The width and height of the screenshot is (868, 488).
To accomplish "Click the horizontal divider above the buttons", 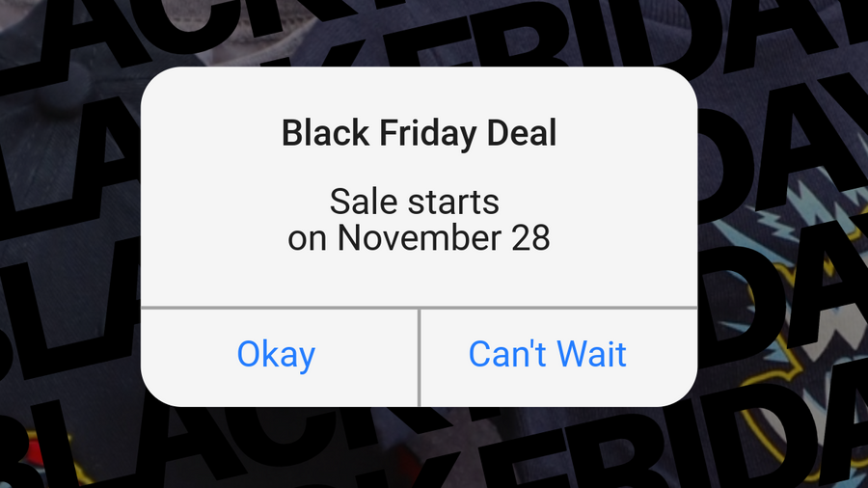I will [419, 309].
